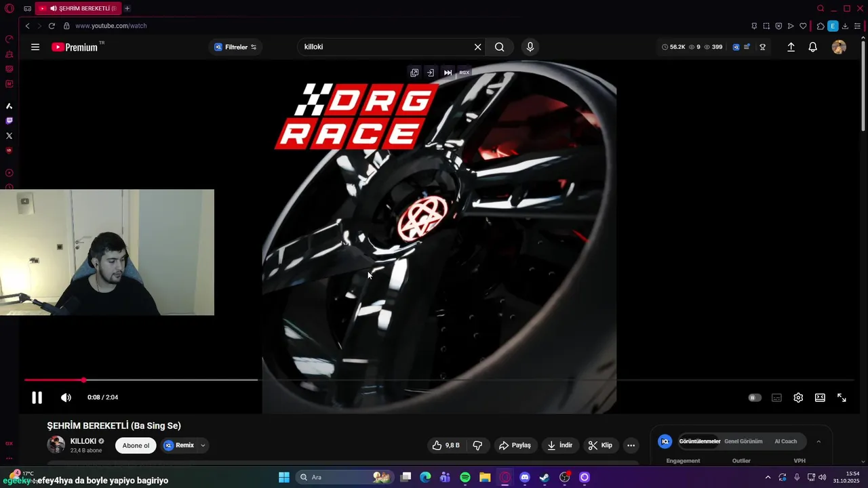This screenshot has width=868, height=488.
Task: Open Discord from the taskbar
Action: [x=525, y=477]
